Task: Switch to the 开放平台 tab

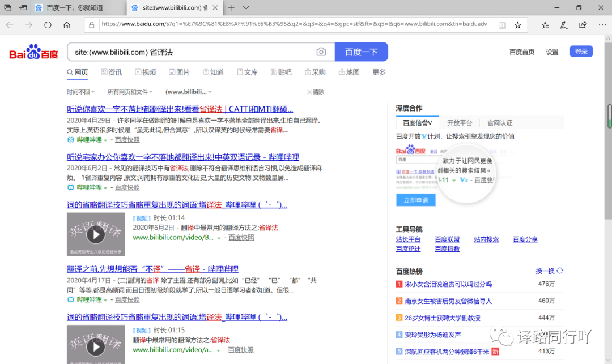Action: click(x=460, y=123)
